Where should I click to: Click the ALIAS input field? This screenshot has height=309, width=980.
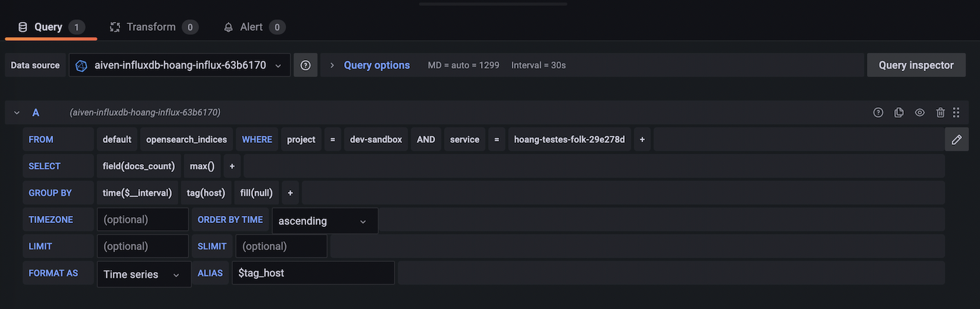point(312,273)
